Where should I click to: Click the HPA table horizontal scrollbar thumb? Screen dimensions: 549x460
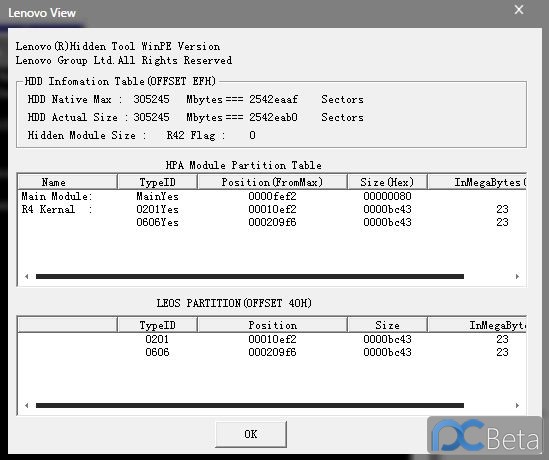pos(250,277)
